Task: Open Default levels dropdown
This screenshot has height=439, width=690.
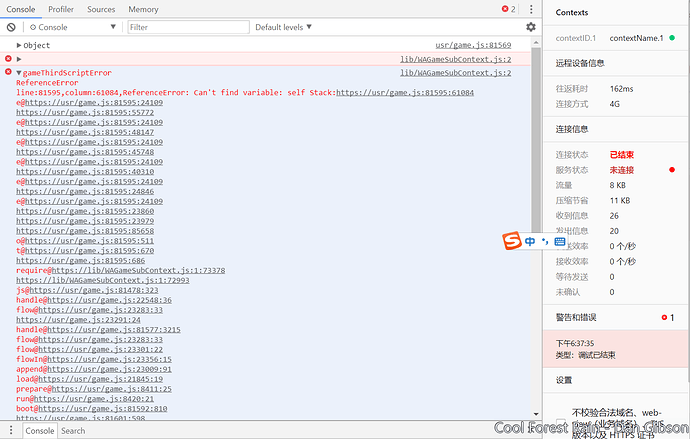Action: [x=283, y=27]
